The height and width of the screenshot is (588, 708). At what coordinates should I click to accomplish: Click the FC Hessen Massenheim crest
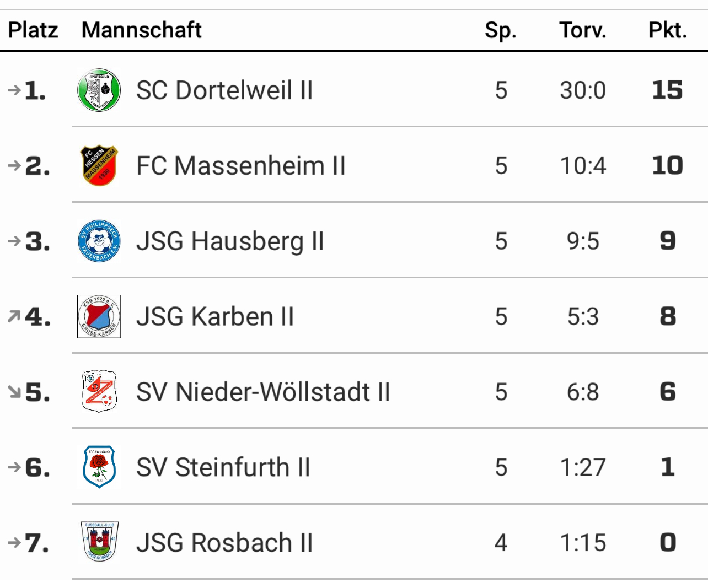99,166
